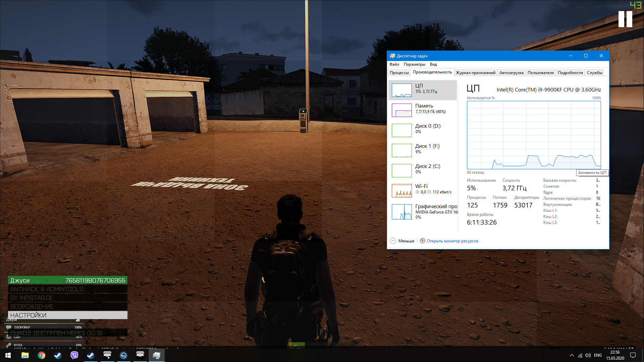Open Viber from the taskbar

[x=74, y=355]
